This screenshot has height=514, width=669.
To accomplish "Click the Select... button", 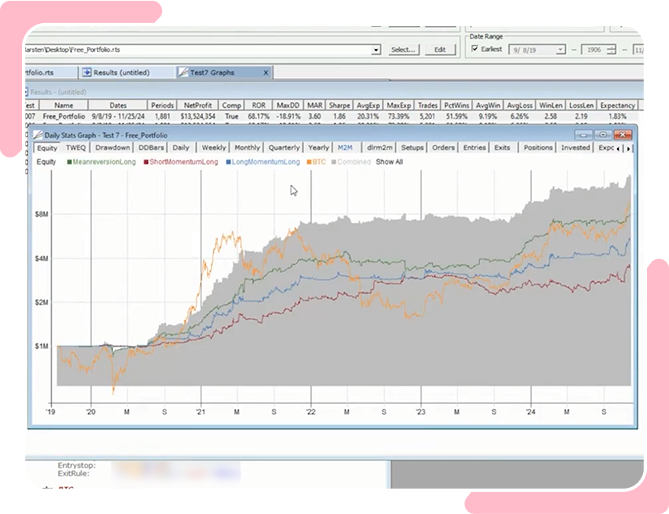I will tap(403, 49).
